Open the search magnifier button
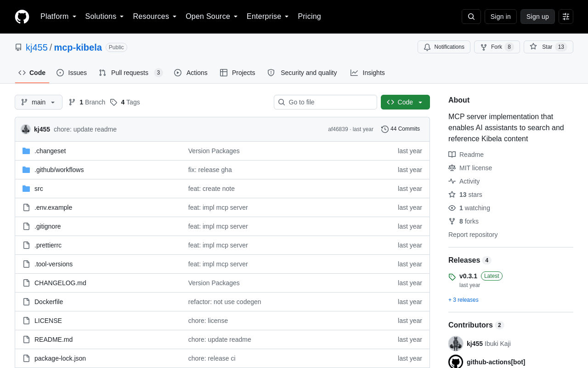The image size is (588, 368). click(471, 17)
